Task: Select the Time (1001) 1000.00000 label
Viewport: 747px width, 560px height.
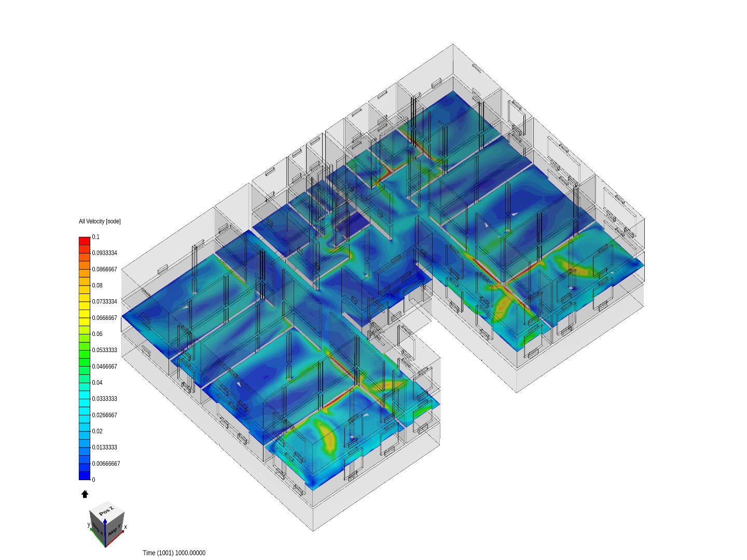Action: click(174, 553)
